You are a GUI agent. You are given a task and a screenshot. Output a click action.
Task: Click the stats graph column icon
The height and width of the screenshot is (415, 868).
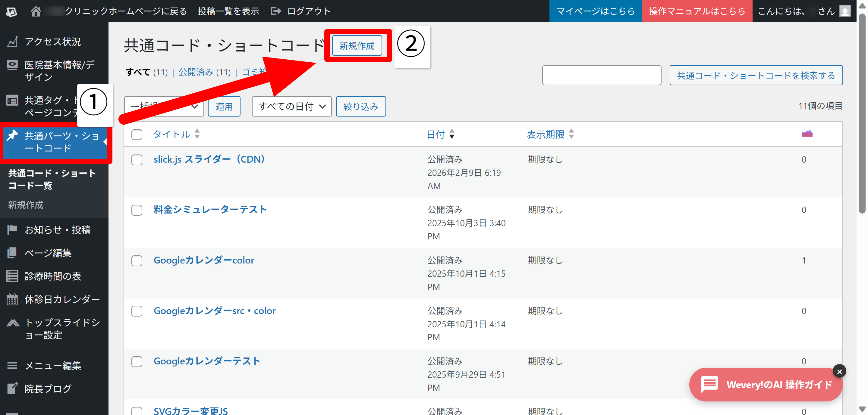tap(807, 134)
